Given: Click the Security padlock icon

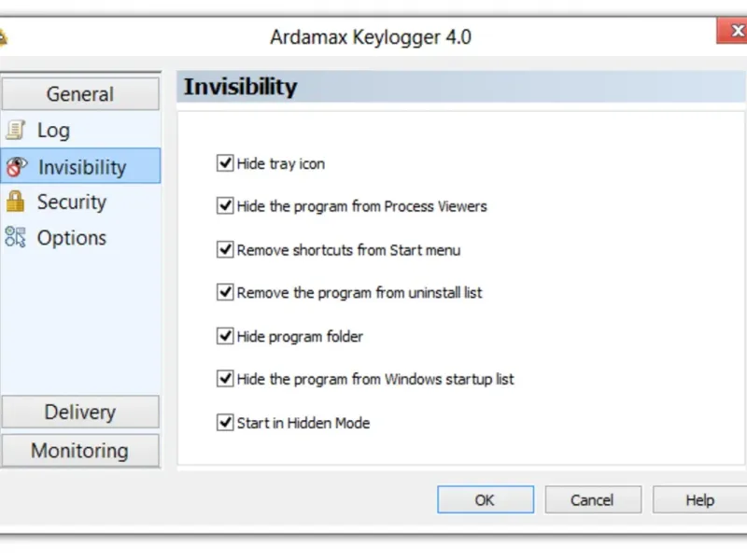Looking at the screenshot, I should (16, 202).
